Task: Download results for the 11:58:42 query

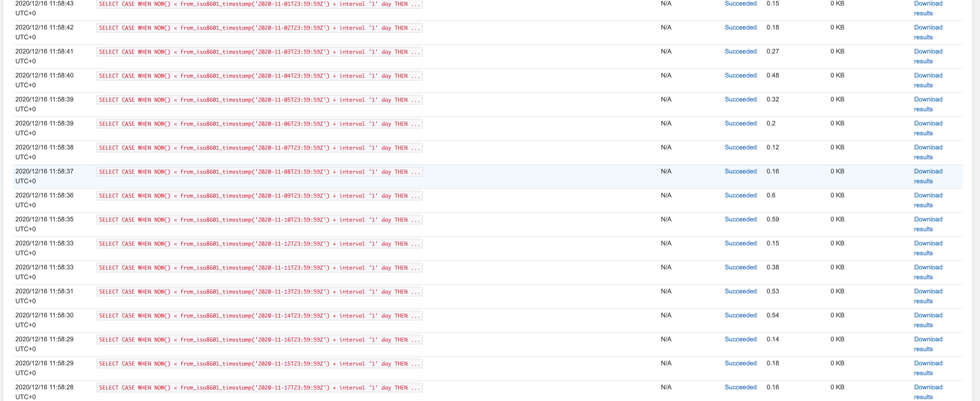Action: click(928, 32)
